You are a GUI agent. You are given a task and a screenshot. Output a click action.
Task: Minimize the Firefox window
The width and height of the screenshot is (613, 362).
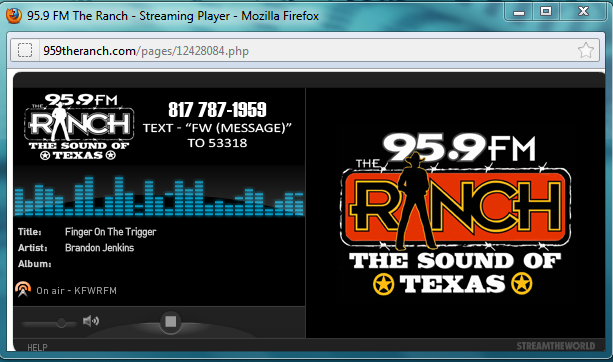pos(519,13)
